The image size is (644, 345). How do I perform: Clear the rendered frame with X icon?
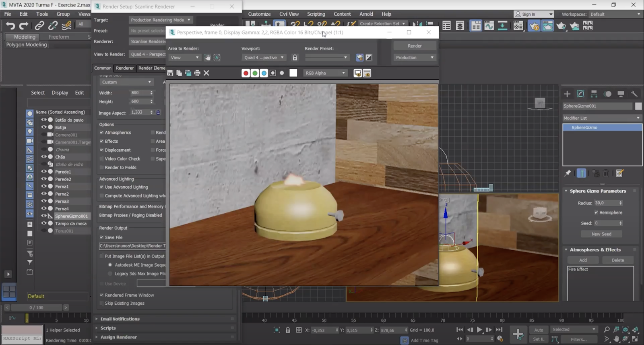coord(206,73)
